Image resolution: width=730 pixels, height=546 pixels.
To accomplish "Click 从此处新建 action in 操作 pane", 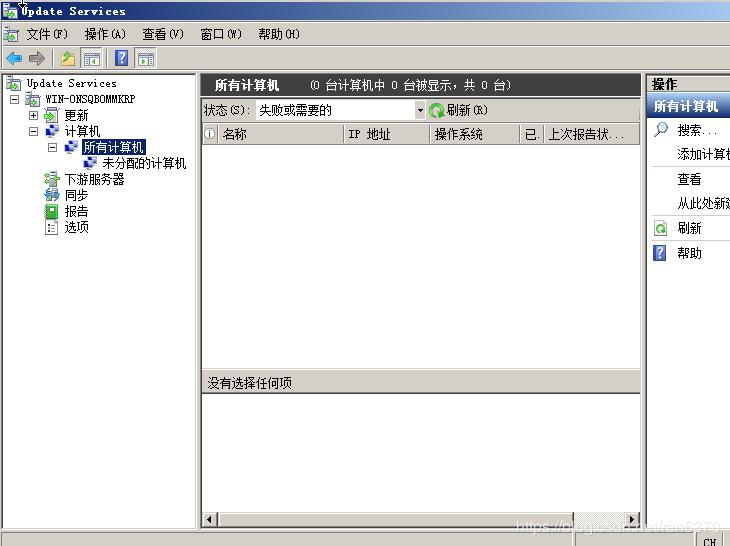I will pos(703,203).
